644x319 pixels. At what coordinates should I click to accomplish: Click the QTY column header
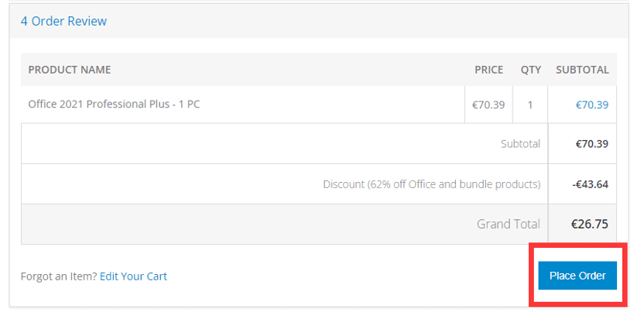point(530,70)
